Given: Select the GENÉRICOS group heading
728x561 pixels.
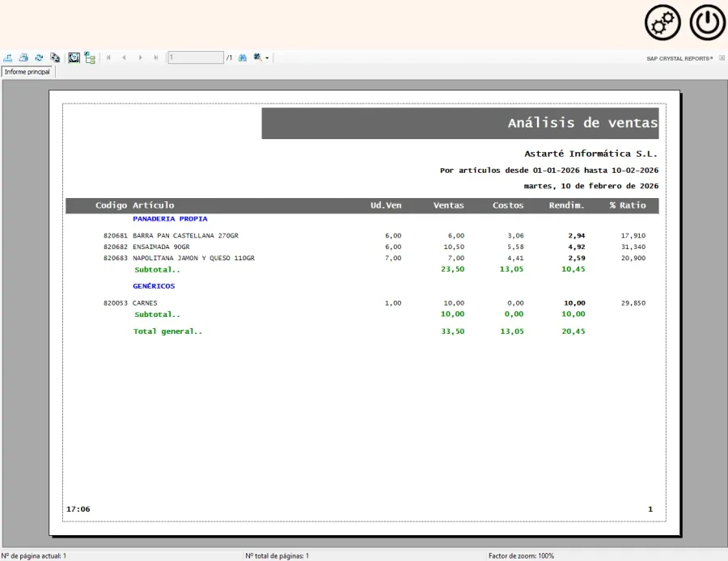Looking at the screenshot, I should point(154,286).
